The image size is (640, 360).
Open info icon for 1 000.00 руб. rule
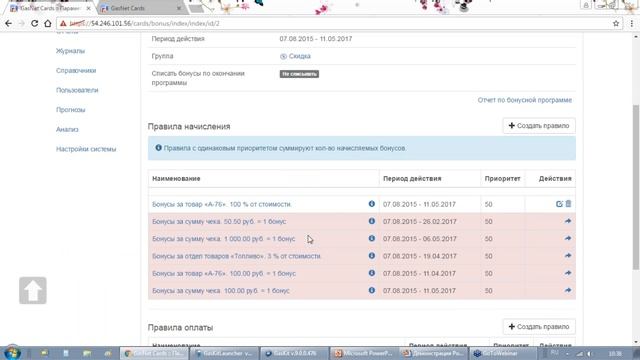pyautogui.click(x=371, y=238)
